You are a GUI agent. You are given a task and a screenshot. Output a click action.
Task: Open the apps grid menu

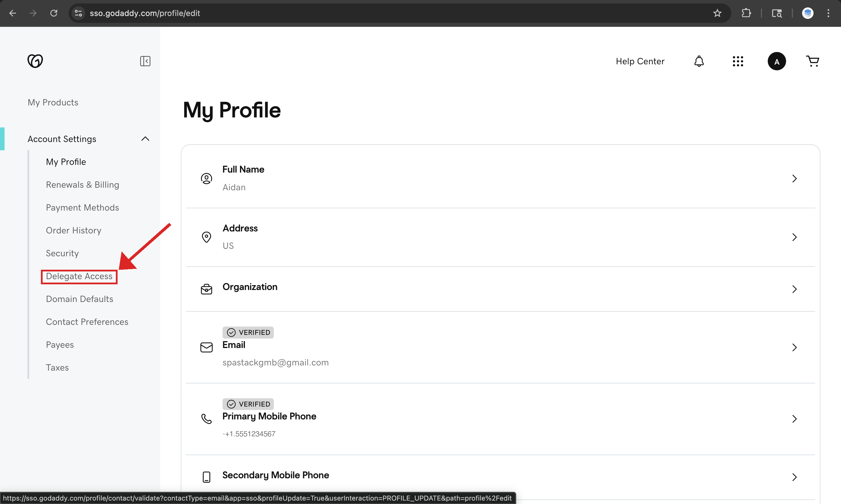pyautogui.click(x=738, y=61)
